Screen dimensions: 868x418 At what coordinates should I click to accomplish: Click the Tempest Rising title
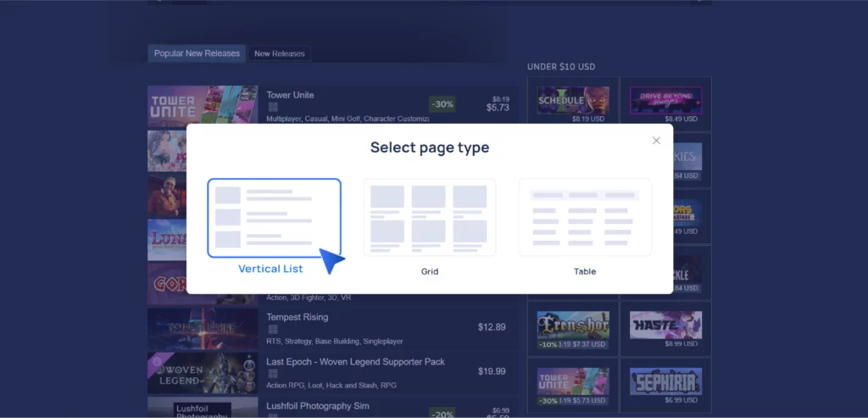(x=297, y=317)
